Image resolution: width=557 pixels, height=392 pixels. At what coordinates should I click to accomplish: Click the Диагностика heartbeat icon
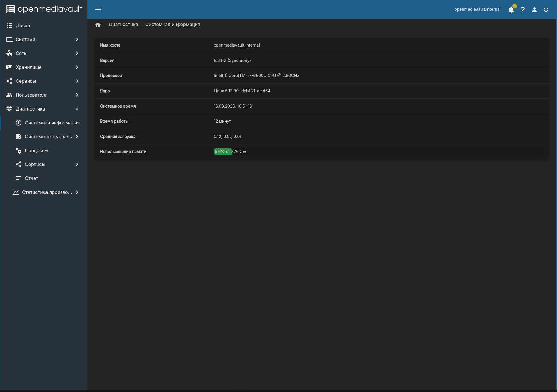point(9,109)
